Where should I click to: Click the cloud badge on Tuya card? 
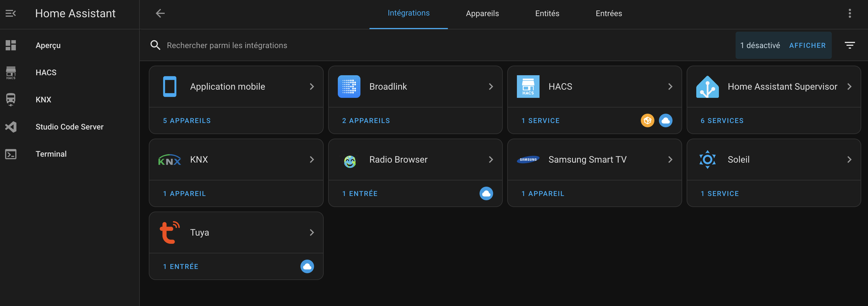(x=307, y=267)
